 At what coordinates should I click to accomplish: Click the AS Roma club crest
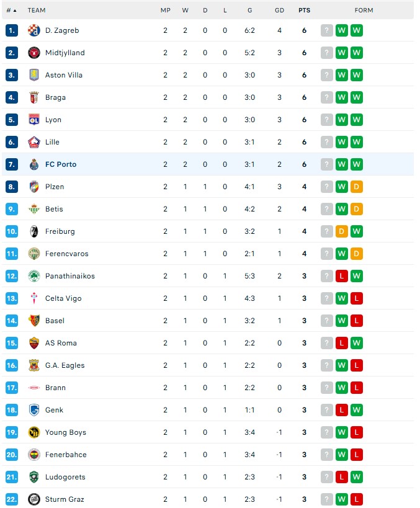[34, 343]
